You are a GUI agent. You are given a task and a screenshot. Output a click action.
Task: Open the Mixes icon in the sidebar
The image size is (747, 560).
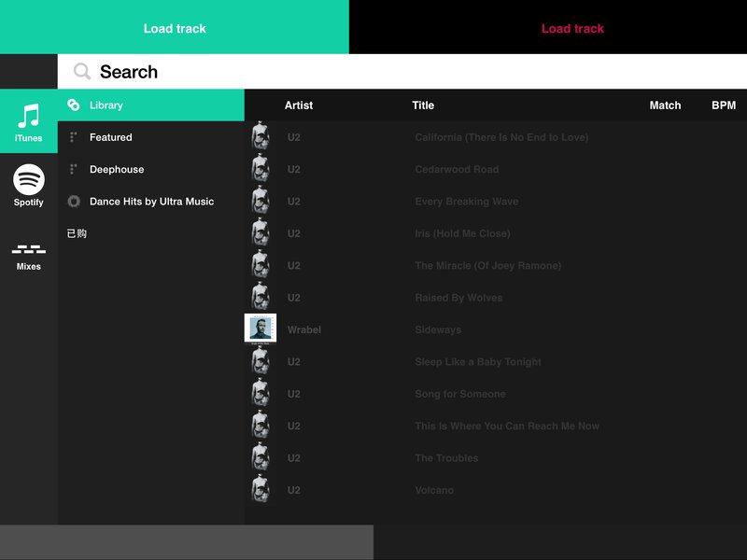29,249
